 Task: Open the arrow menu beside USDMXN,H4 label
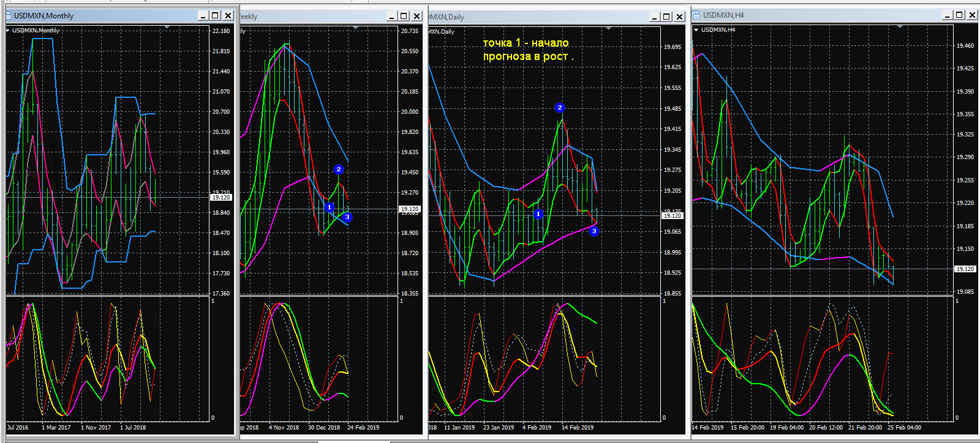click(x=696, y=29)
